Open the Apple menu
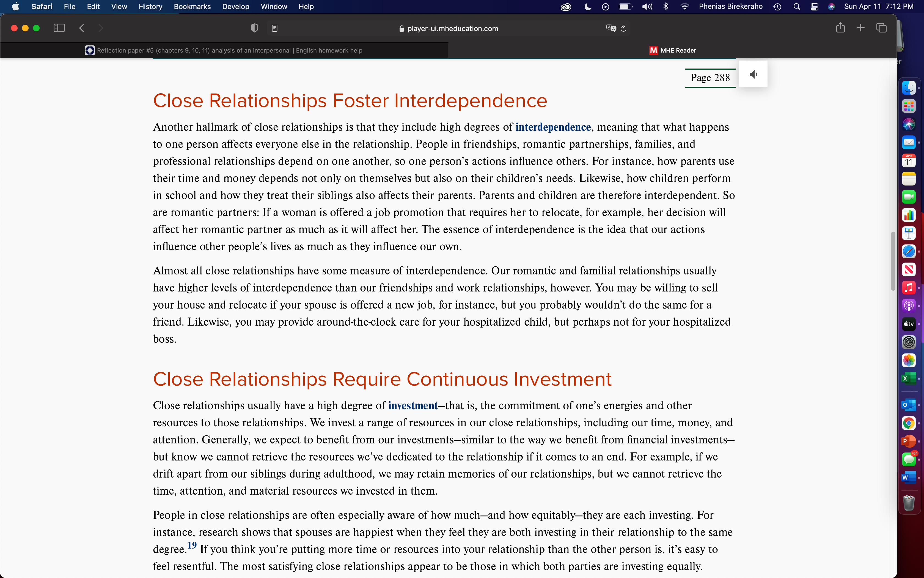The width and height of the screenshot is (924, 578). [16, 7]
